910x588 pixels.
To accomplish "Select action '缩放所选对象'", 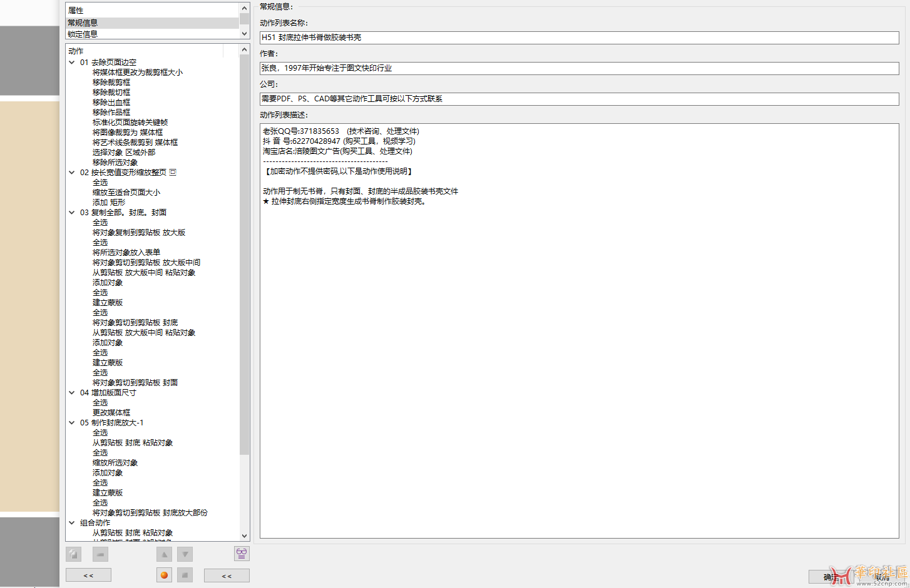I will point(115,463).
